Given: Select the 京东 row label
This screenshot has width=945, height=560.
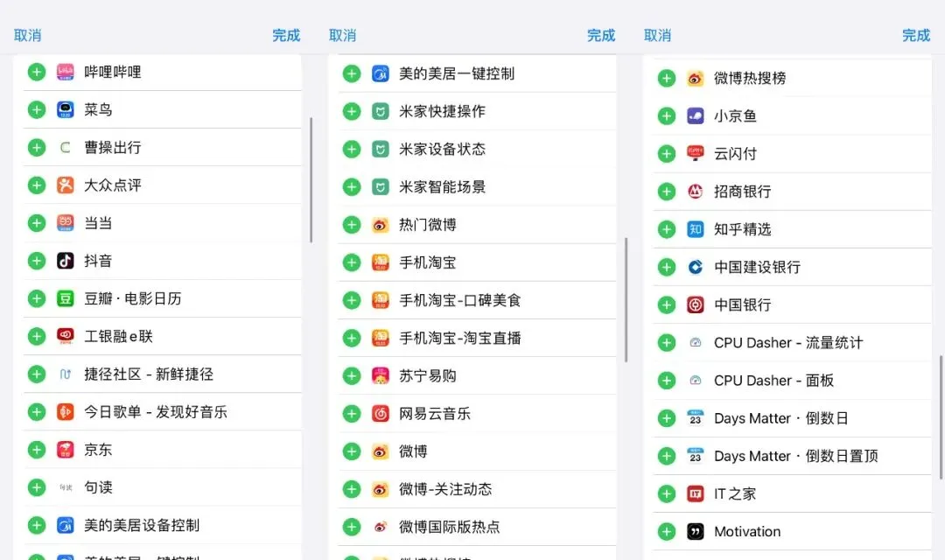Looking at the screenshot, I should pos(98,450).
